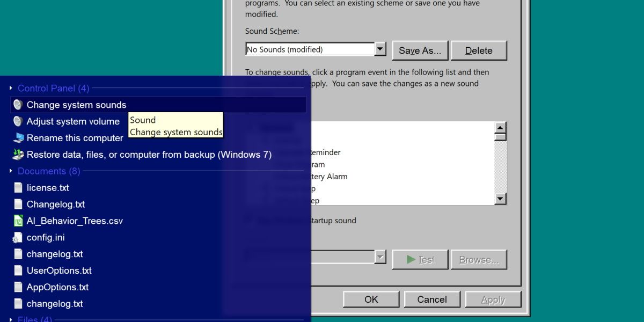The width and height of the screenshot is (644, 322).
Task: Click the document icon next to Changelog.txt
Action: 17,204
